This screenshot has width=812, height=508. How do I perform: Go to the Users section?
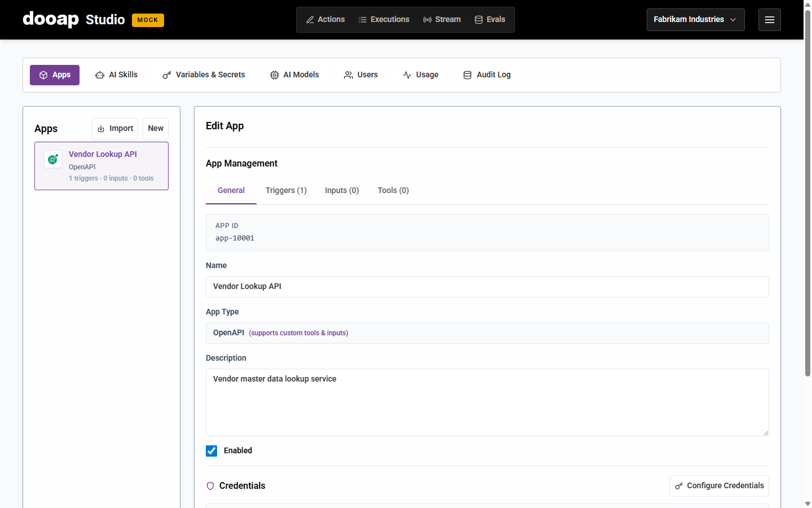pyautogui.click(x=361, y=75)
